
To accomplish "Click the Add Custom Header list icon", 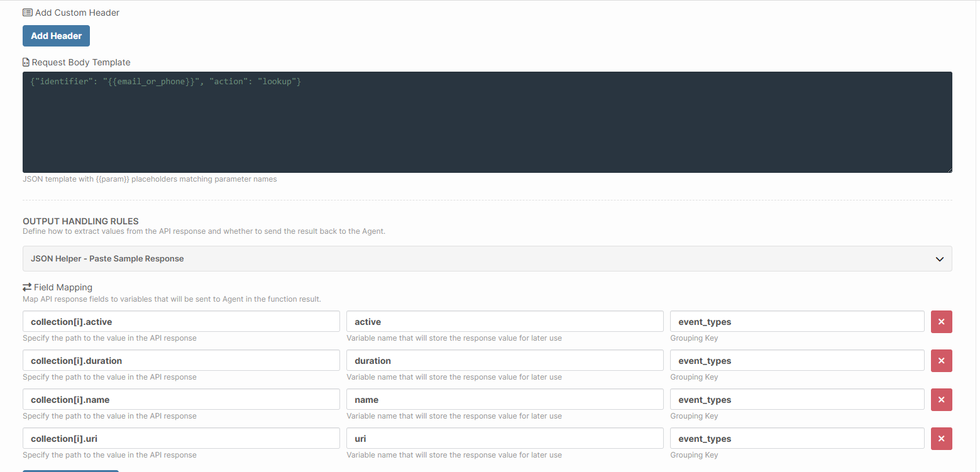I will coord(28,13).
